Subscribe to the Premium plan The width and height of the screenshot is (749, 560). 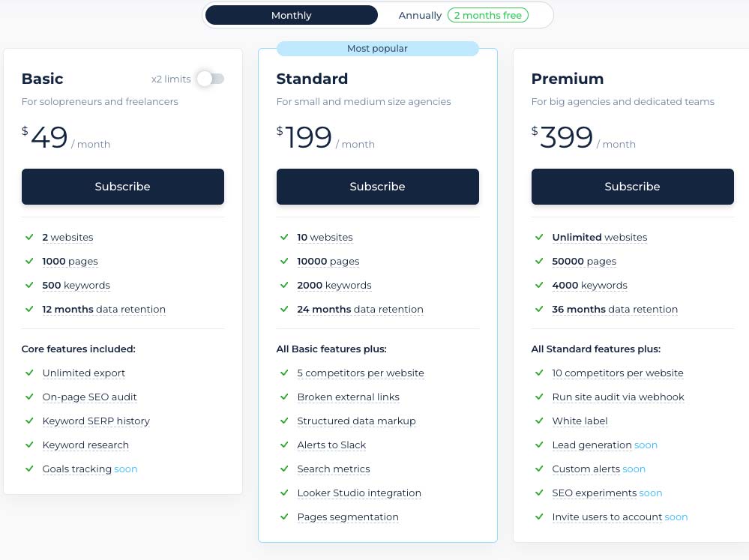[x=632, y=186]
